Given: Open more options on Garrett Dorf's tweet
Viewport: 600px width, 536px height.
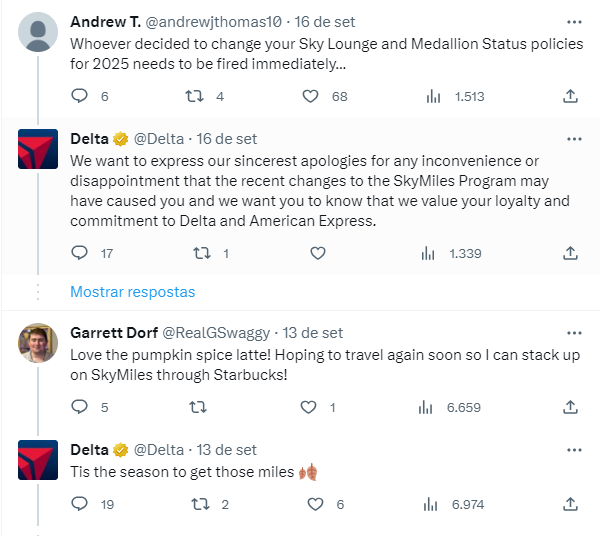Looking at the screenshot, I should 573,333.
